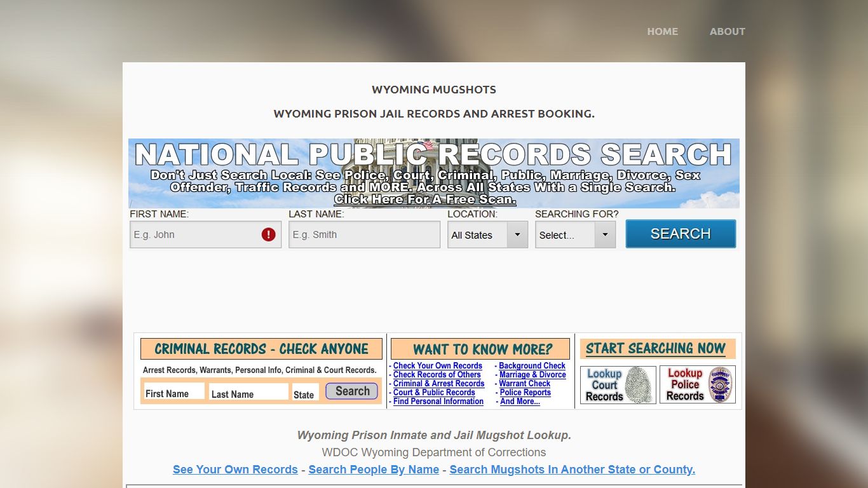868x488 pixels.
Task: Focus the First Name E.g. John field
Action: (205, 234)
